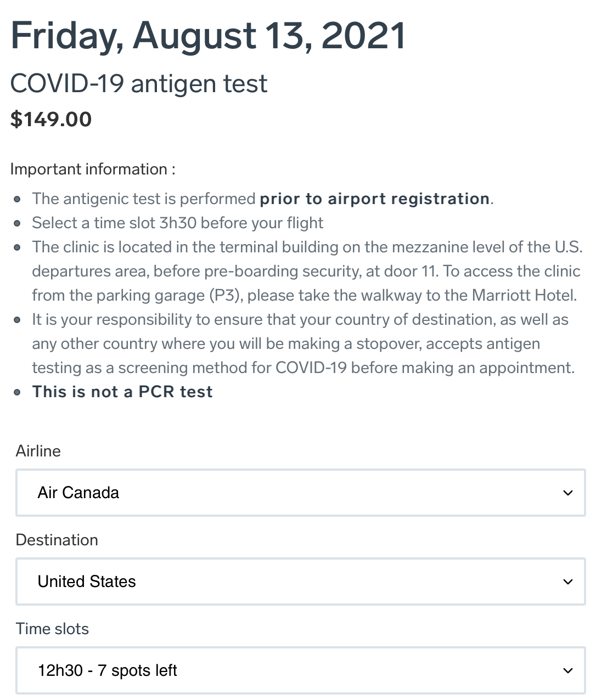Image resolution: width=596 pixels, height=700 pixels.
Task: Click the chevron on the Destination selector
Action: click(x=567, y=582)
